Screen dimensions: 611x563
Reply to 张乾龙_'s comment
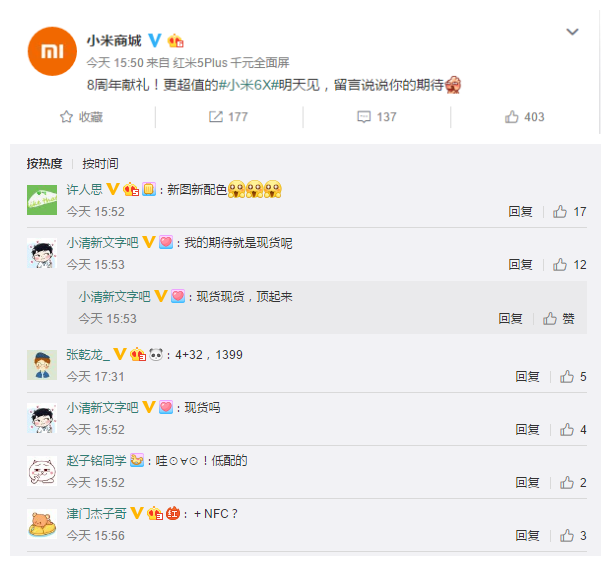(527, 377)
